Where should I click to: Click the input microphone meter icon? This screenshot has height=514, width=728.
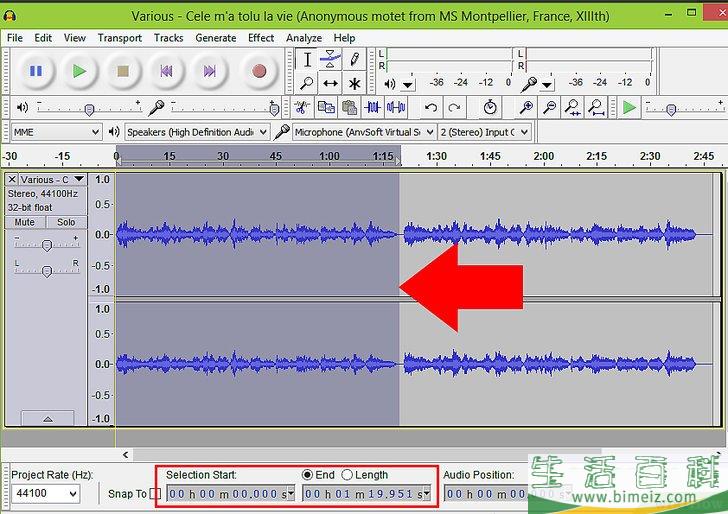point(528,84)
